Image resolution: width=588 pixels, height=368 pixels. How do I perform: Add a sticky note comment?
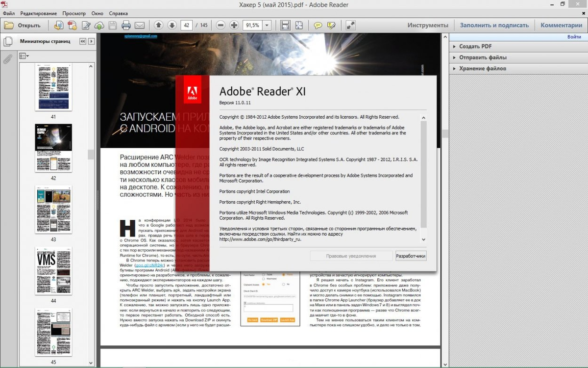tap(318, 25)
